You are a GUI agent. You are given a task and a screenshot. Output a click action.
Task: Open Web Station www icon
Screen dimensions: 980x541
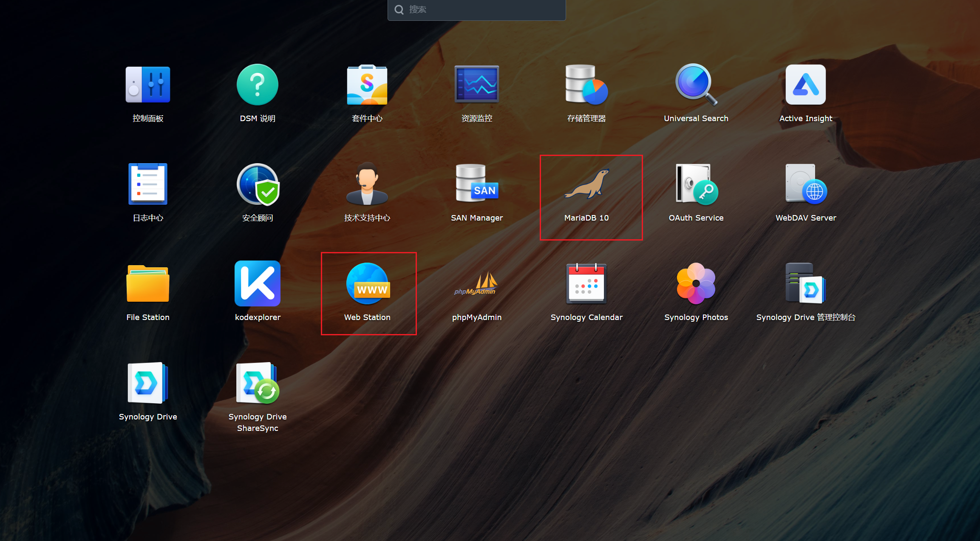(x=368, y=283)
